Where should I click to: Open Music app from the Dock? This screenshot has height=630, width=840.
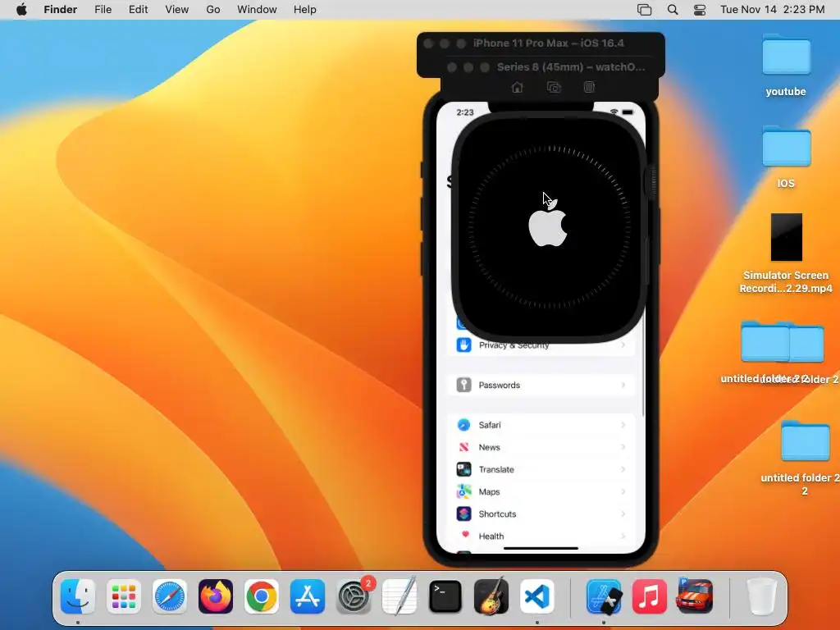(650, 596)
